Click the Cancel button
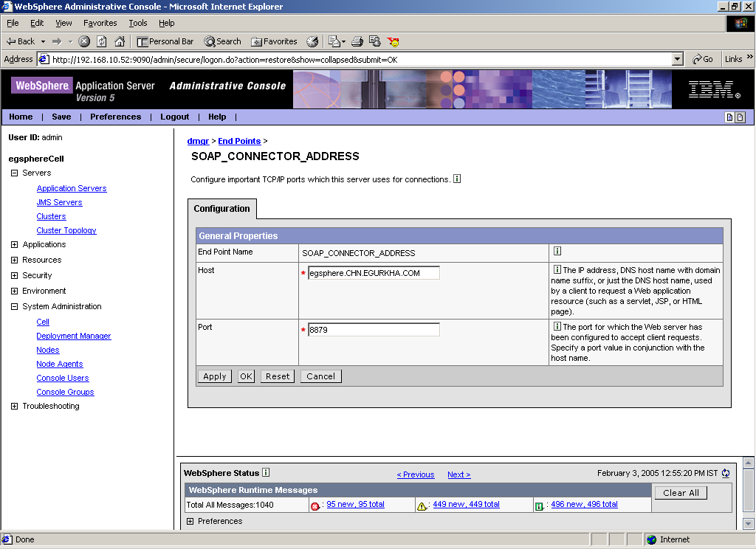Viewport: 756px width, 549px height. [320, 376]
